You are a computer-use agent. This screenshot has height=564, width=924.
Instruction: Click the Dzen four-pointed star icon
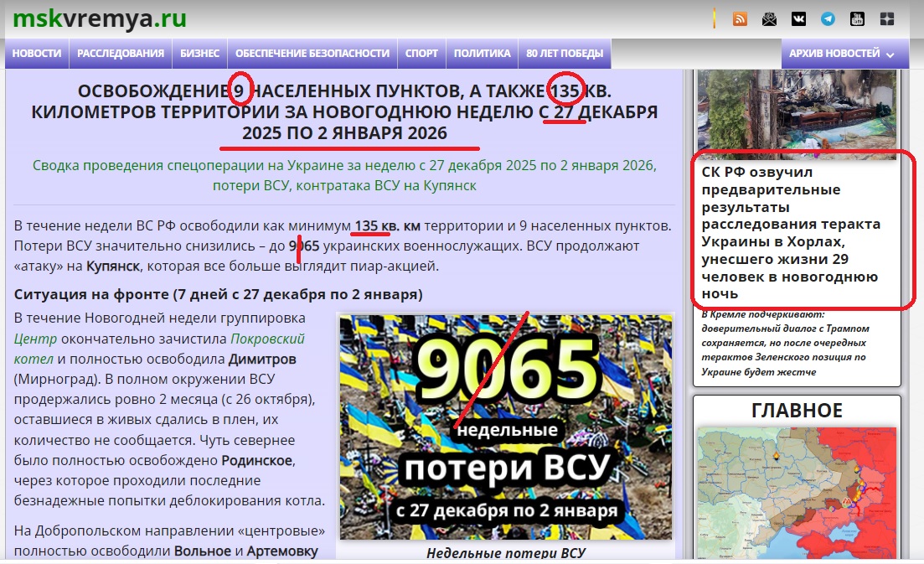coord(886,19)
